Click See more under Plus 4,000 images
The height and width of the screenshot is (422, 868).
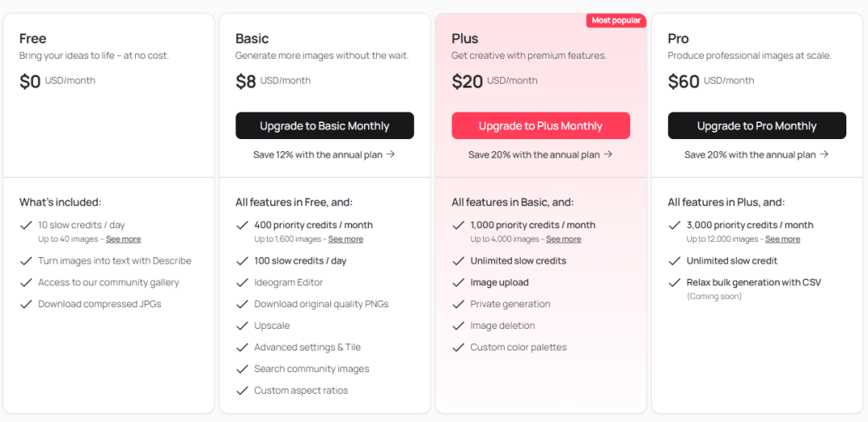563,239
